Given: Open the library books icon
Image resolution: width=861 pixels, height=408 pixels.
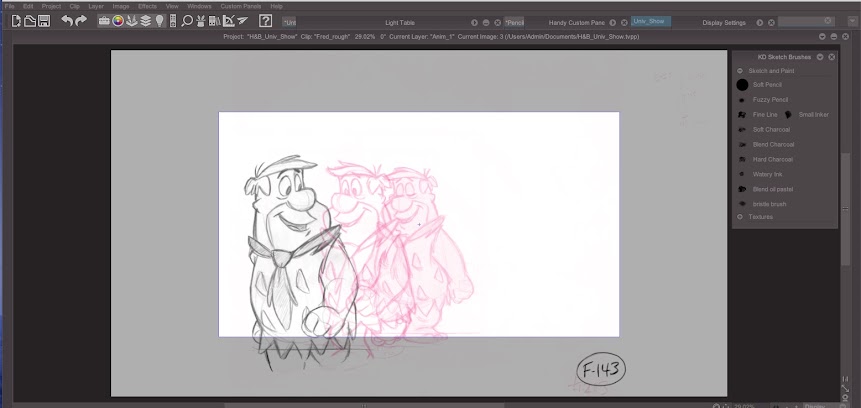Looking at the screenshot, I should 215,21.
